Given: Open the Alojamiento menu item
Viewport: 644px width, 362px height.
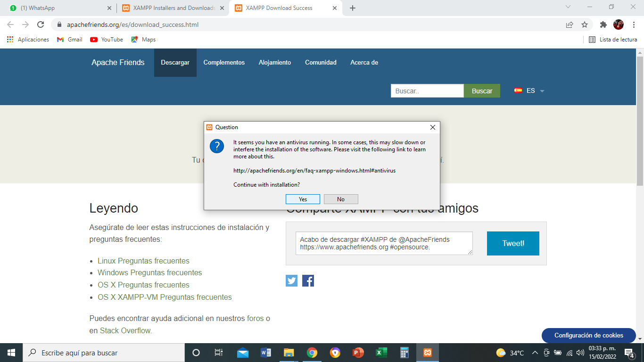Looking at the screenshot, I should [x=275, y=63].
